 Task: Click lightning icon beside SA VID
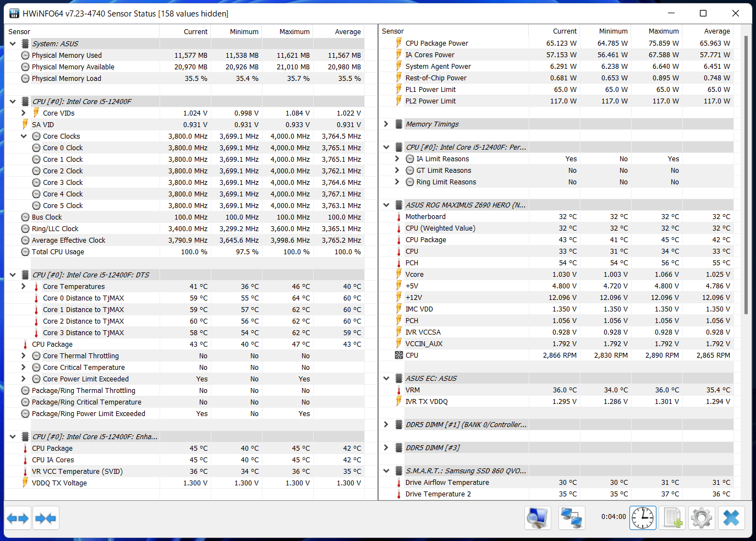pyautogui.click(x=25, y=124)
